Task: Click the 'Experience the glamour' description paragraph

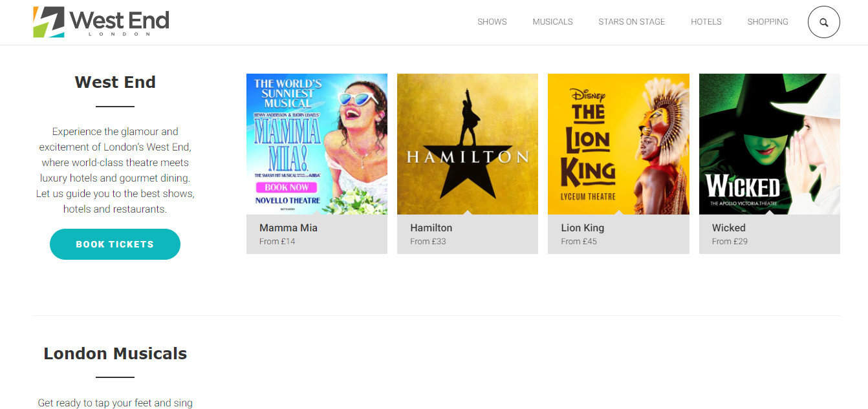Action: pyautogui.click(x=115, y=170)
